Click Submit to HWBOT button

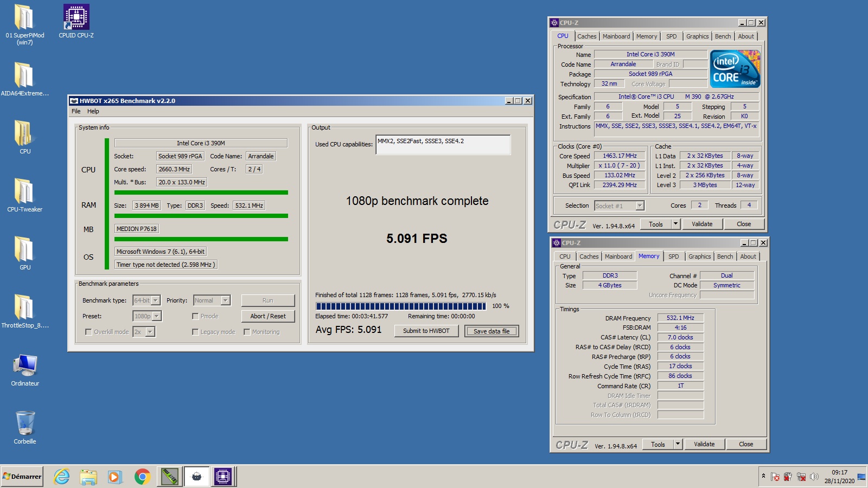point(426,331)
